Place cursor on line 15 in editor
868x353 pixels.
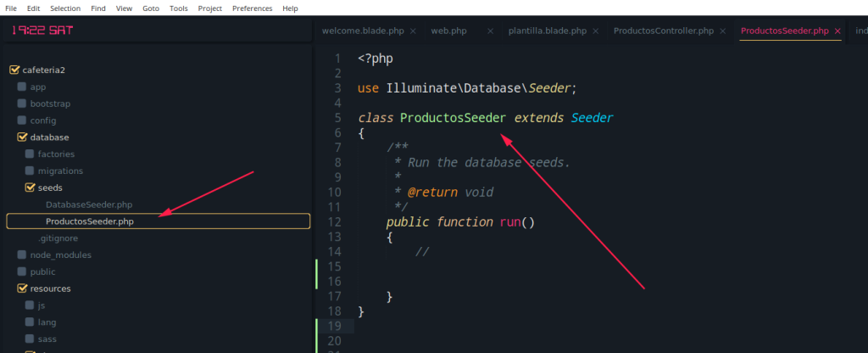tap(509, 266)
